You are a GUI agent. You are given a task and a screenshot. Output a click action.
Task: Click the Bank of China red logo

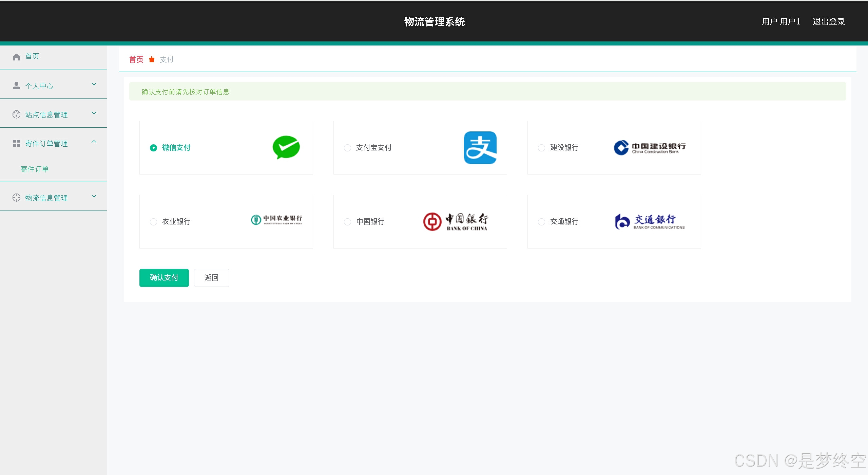[x=456, y=222]
